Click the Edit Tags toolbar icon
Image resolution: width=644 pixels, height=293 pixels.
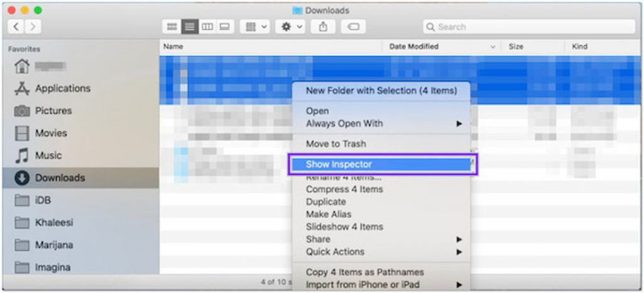coord(353,27)
